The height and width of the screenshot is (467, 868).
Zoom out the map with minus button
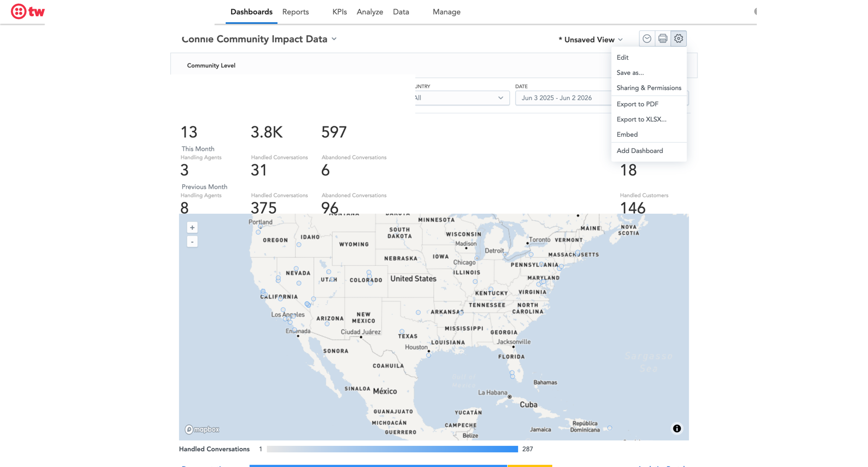[192, 242]
